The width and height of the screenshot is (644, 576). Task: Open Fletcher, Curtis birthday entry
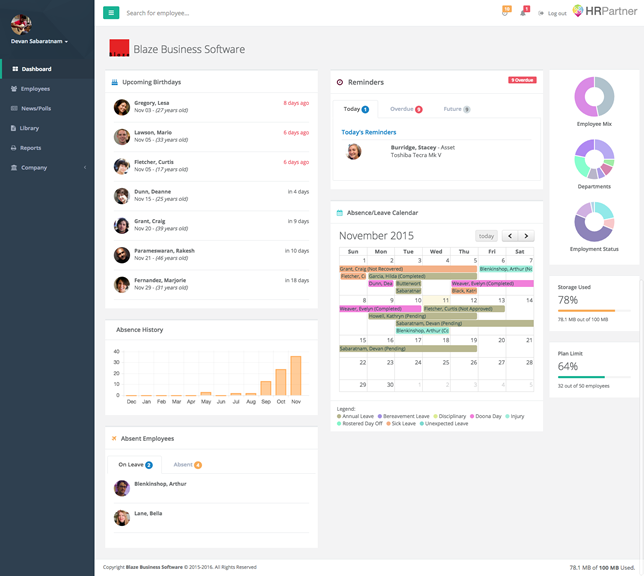click(x=211, y=166)
